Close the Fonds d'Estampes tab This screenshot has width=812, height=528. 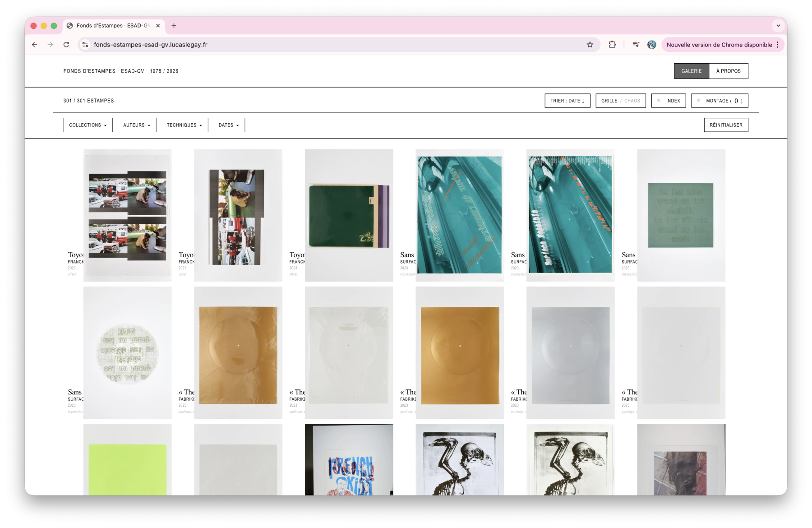point(158,26)
